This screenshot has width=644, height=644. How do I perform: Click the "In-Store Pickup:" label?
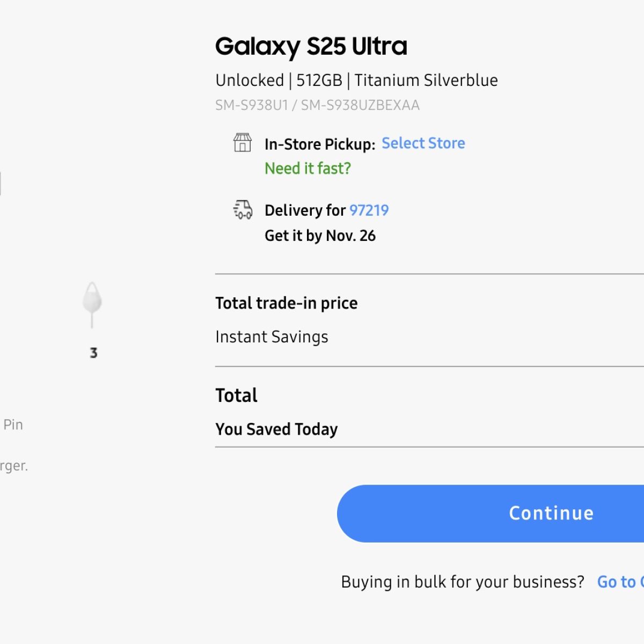coord(320,144)
